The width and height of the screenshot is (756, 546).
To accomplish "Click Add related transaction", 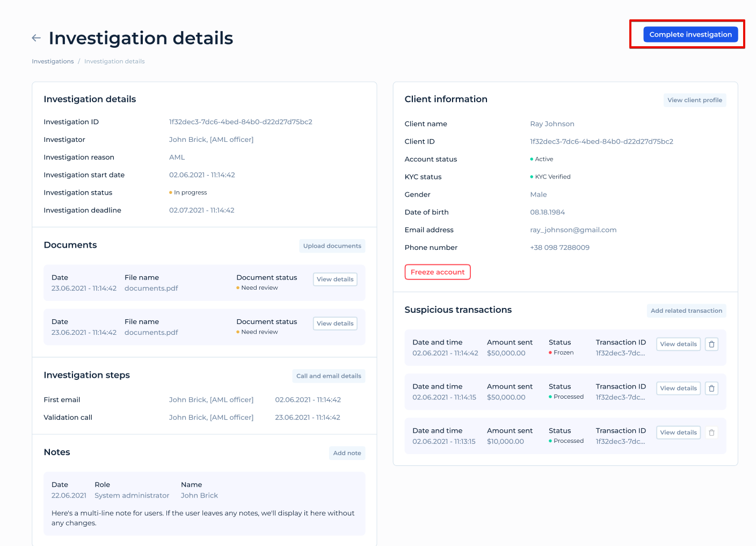I will click(686, 311).
